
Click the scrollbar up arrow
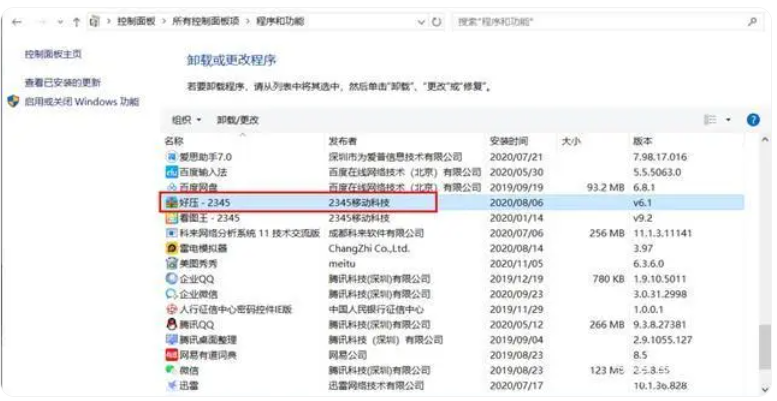tap(765, 140)
